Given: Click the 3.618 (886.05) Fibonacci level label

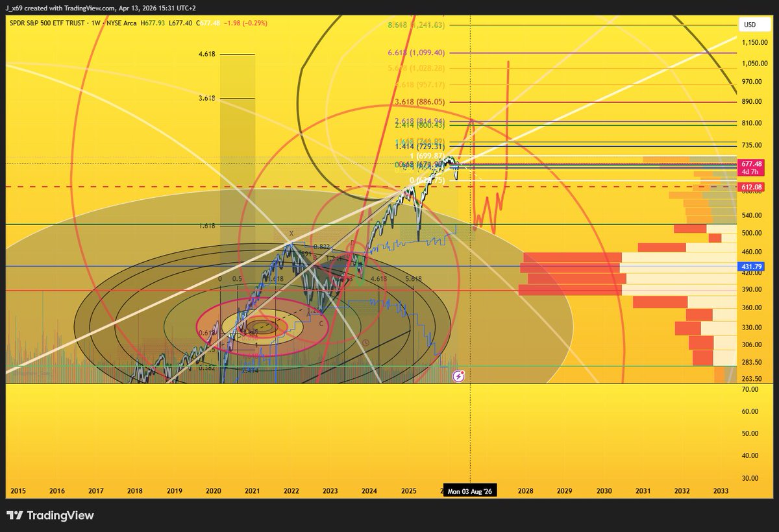Looking at the screenshot, I should pyautogui.click(x=420, y=102).
